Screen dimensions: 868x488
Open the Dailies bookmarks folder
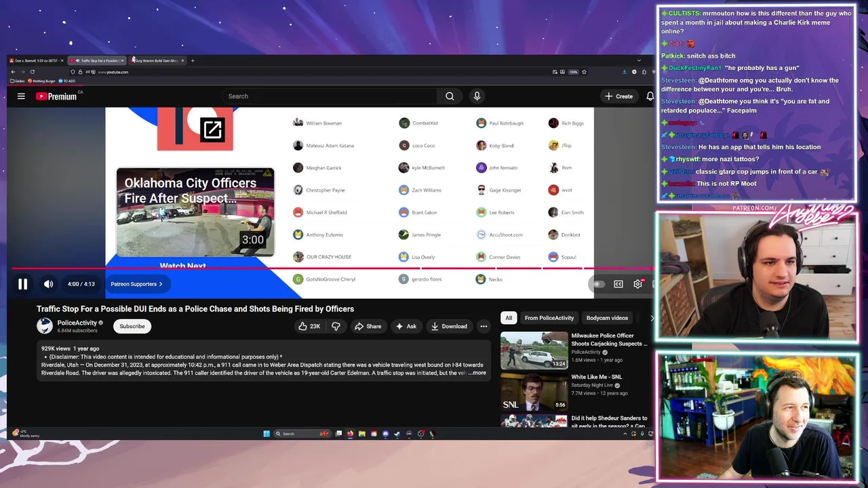click(x=18, y=81)
